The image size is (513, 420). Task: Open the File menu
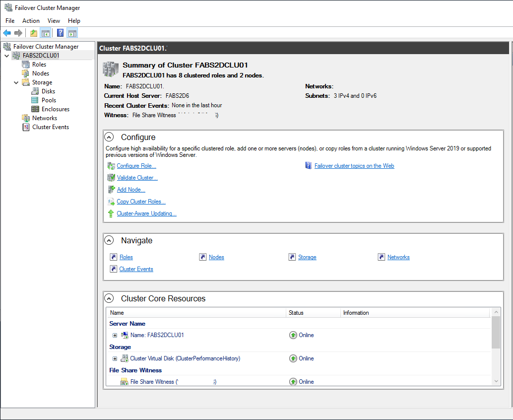point(10,21)
